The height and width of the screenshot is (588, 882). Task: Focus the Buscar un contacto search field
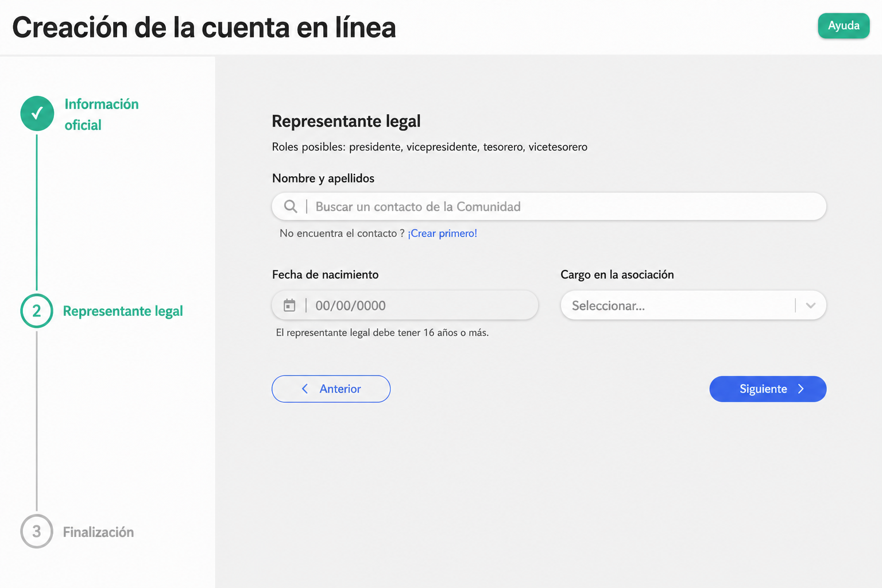tap(549, 206)
